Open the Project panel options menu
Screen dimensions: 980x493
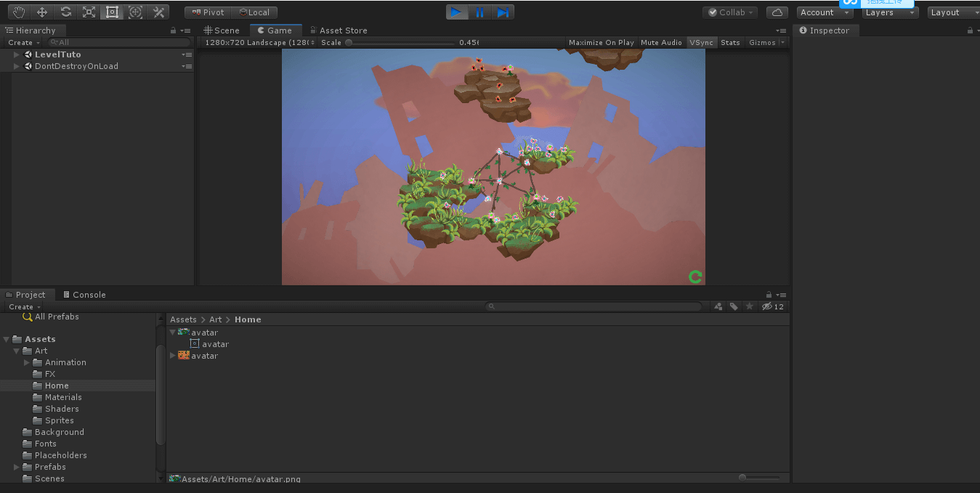pos(781,295)
